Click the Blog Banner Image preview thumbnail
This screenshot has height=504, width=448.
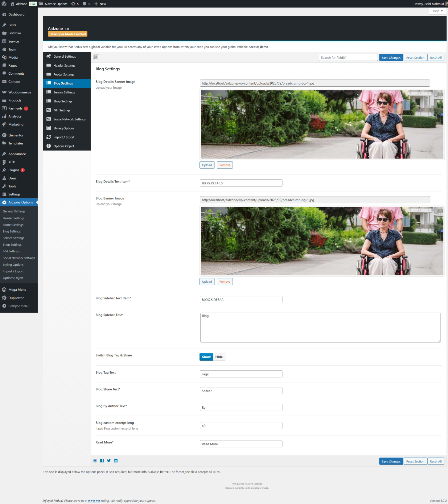point(322,241)
